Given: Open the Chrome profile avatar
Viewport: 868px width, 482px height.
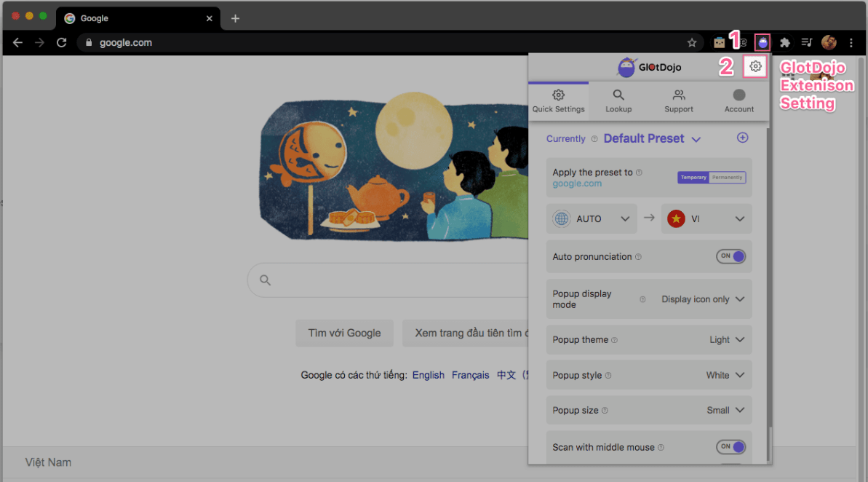Looking at the screenshot, I should [x=829, y=43].
